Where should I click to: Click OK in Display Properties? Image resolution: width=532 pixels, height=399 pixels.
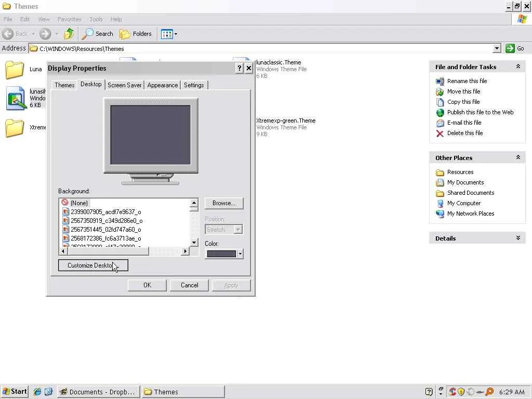click(x=147, y=285)
